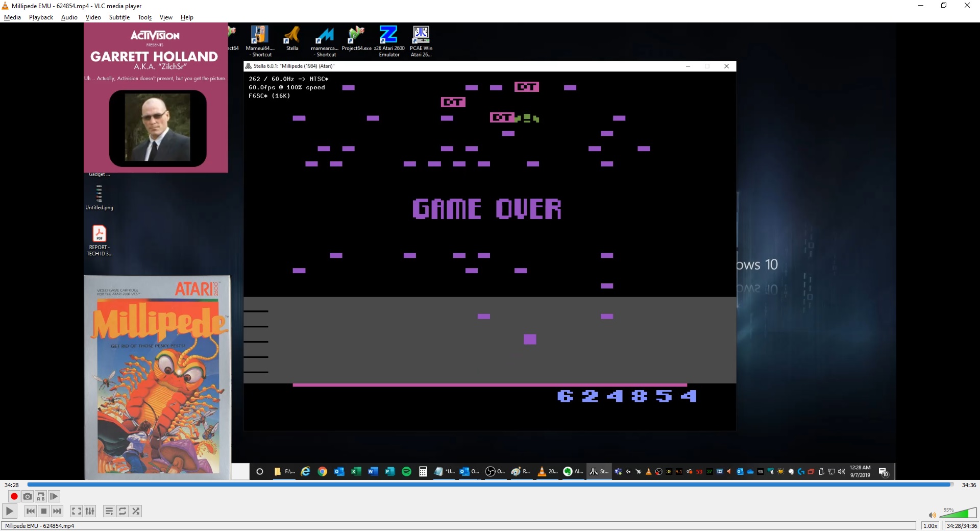980x531 pixels.
Task: Click the mamearca Shortcut icon in video
Action: tap(325, 41)
